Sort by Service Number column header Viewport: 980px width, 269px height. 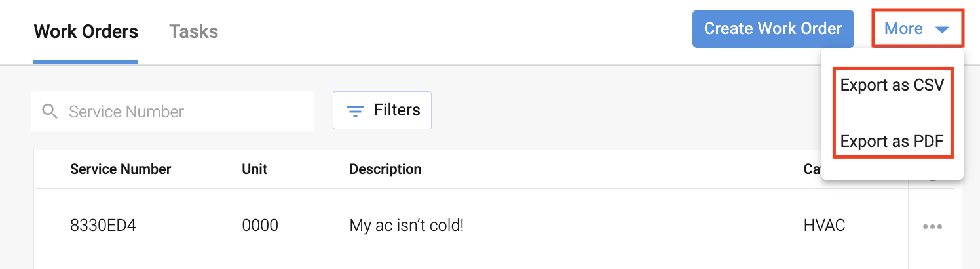pyautogui.click(x=121, y=169)
